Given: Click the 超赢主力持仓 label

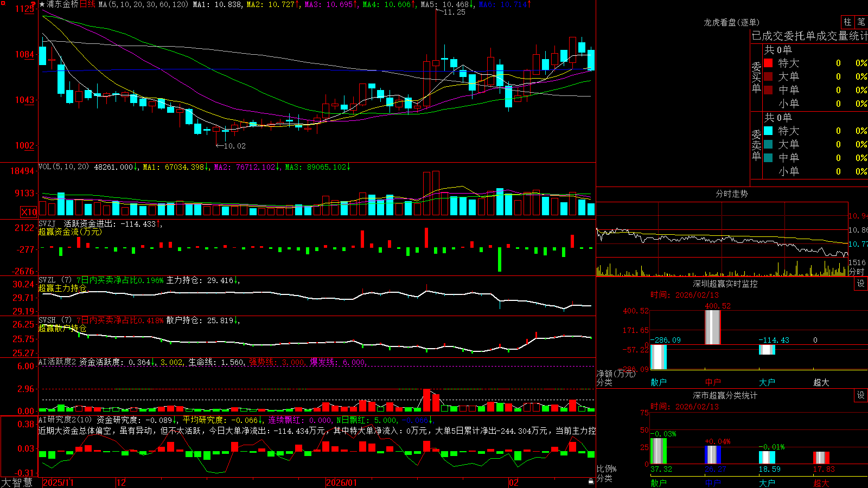Looking at the screenshot, I should pos(62,288).
